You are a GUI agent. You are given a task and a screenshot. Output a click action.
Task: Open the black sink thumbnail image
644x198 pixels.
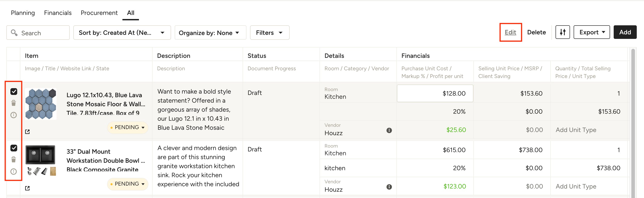tap(41, 160)
